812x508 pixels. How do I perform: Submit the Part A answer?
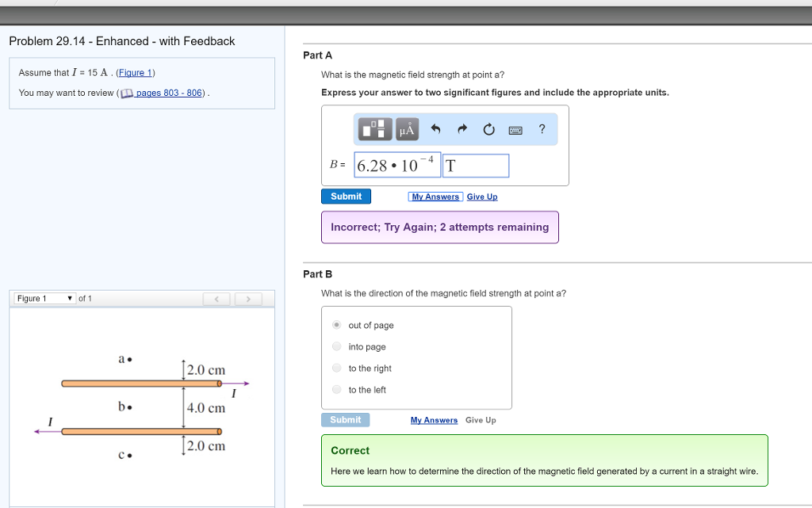pos(346,196)
